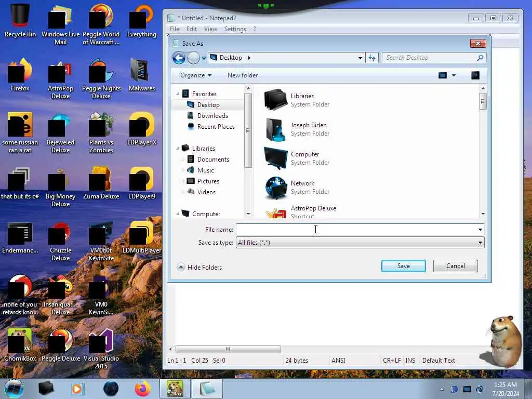Open the Settings menu in Notepad2
Image resolution: width=532 pixels, height=399 pixels.
(235, 29)
